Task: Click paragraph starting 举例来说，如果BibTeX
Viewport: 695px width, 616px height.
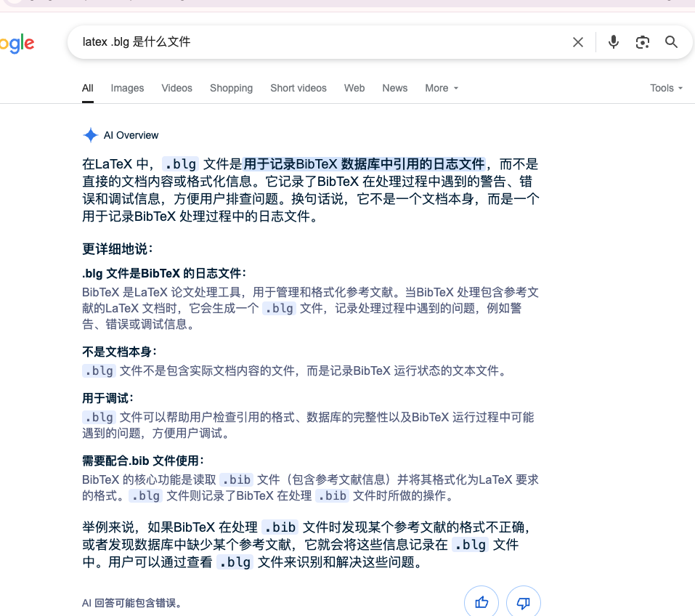Action: pyautogui.click(x=306, y=545)
